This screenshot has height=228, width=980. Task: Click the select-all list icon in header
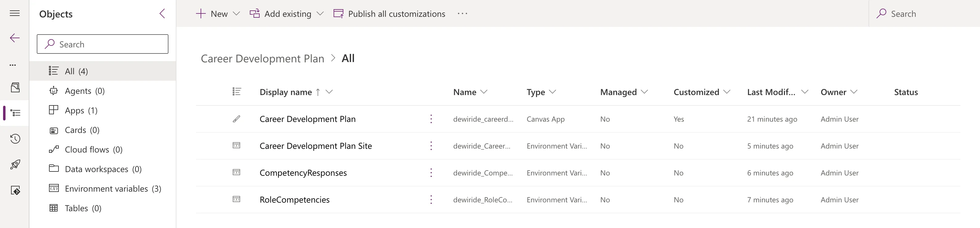point(237,92)
